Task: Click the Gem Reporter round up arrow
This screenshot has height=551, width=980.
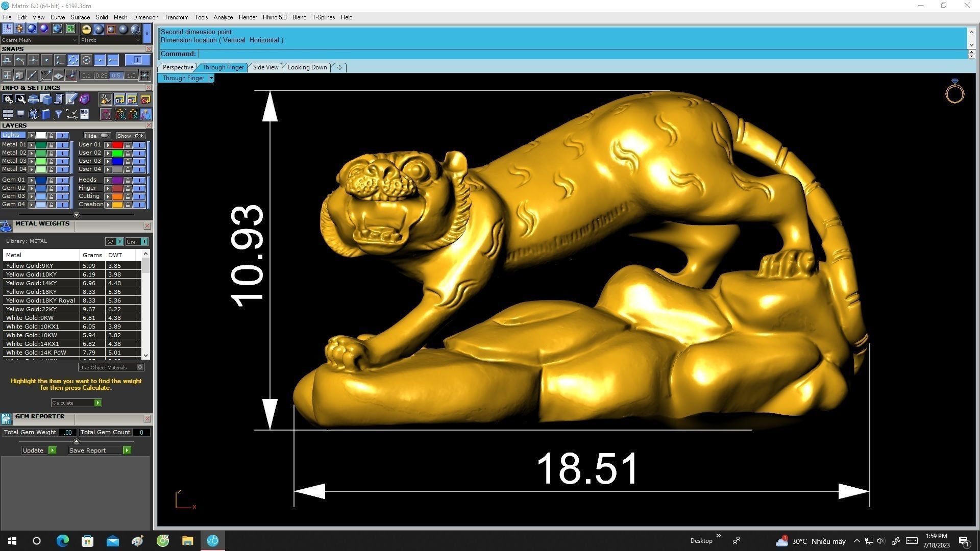Action: tap(77, 441)
